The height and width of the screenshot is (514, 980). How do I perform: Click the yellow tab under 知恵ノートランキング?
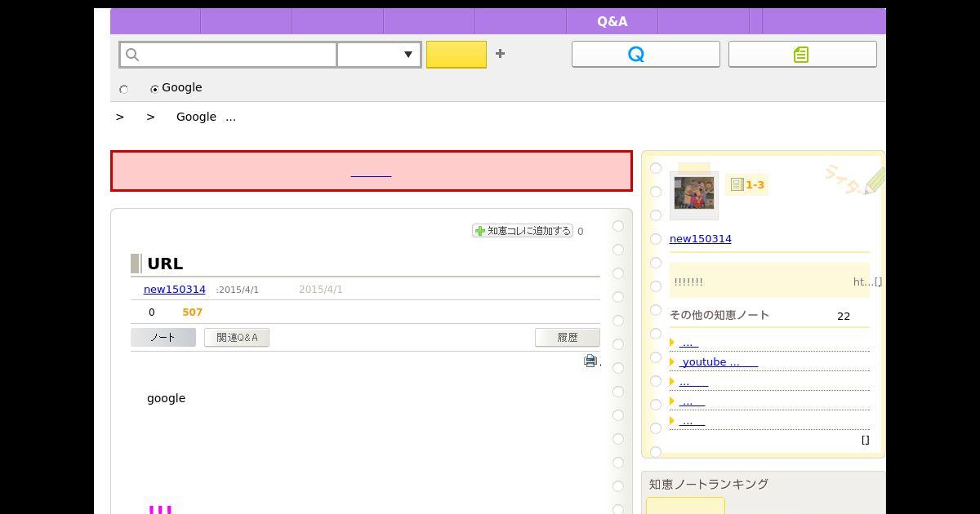[685, 506]
